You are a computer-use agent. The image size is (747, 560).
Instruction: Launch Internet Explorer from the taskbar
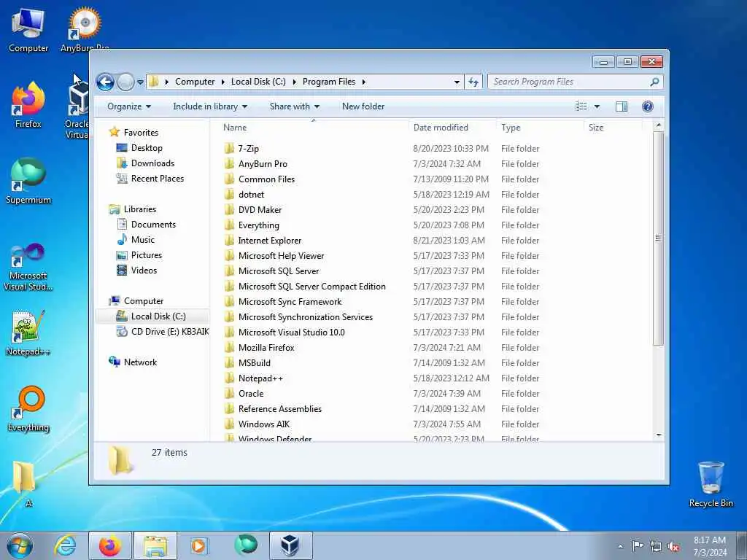[65, 545]
